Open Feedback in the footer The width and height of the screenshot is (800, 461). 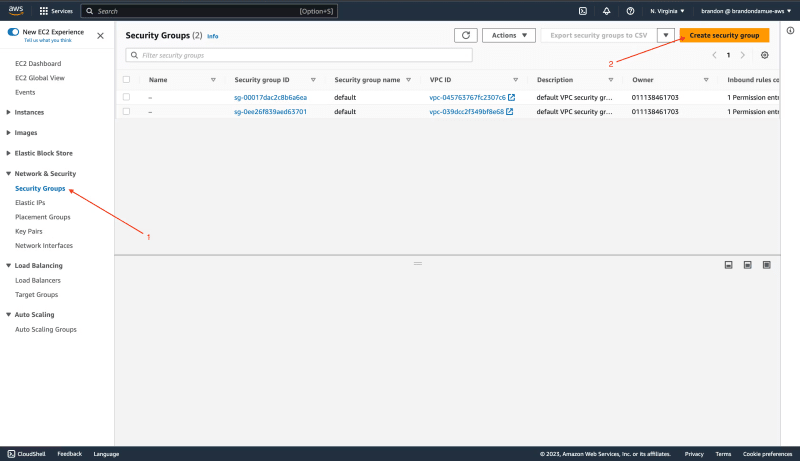tap(69, 454)
